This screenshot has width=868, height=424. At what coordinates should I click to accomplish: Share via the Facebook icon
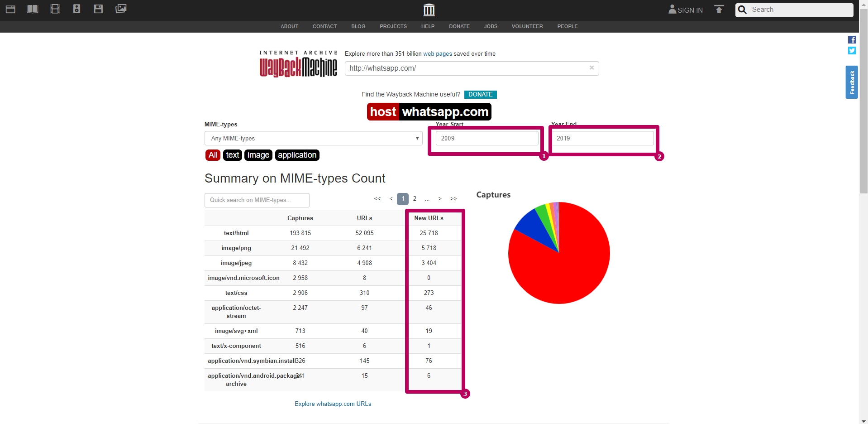click(x=852, y=40)
